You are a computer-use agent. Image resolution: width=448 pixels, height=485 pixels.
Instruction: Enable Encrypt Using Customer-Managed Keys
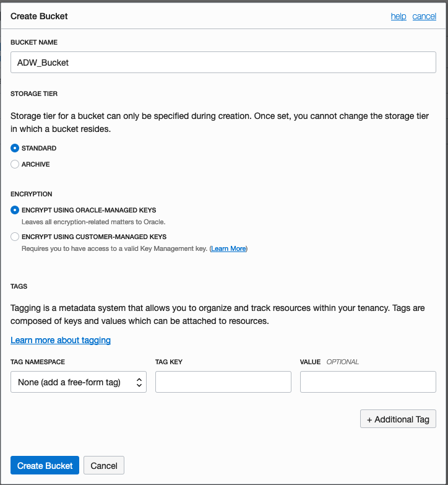click(x=15, y=237)
